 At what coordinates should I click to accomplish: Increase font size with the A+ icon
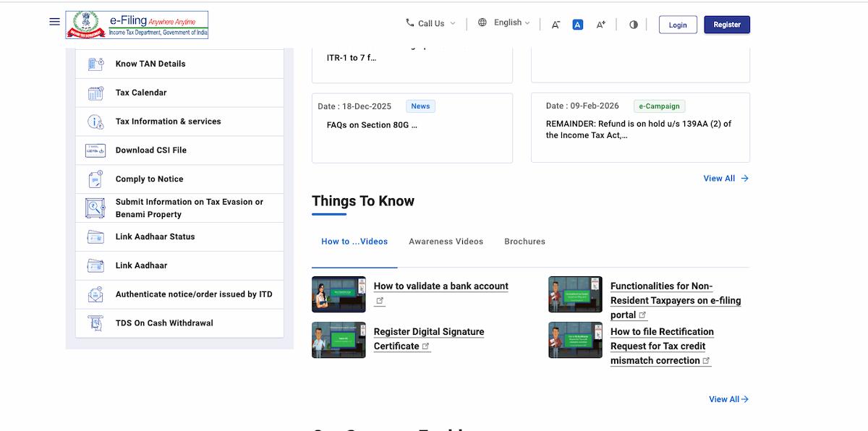click(600, 25)
